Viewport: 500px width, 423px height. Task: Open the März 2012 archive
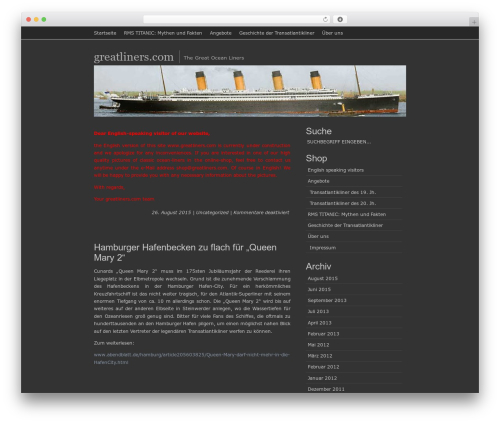[320, 356]
